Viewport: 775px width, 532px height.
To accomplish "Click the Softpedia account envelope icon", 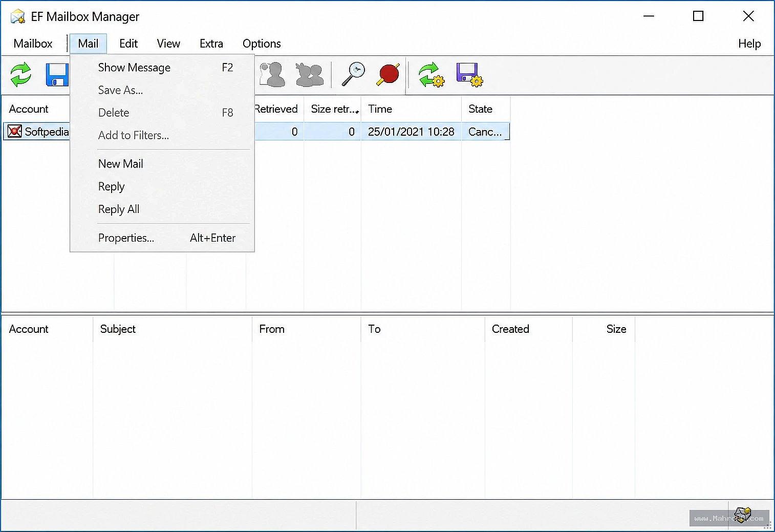I will pyautogui.click(x=15, y=132).
